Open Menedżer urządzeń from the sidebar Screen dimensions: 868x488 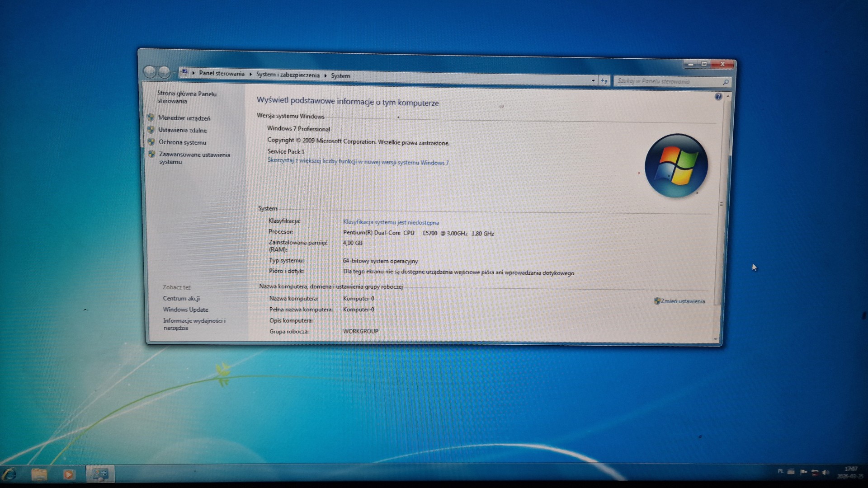[x=184, y=118]
